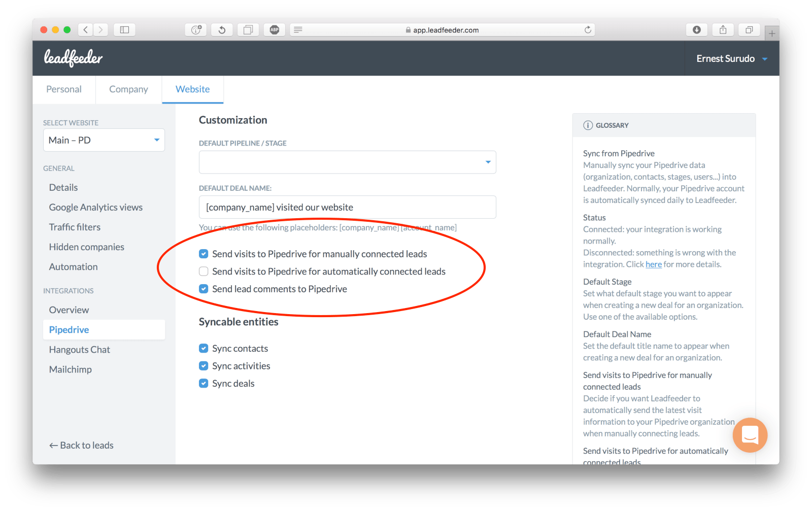
Task: Open the Select Website dropdown showing Main – PD
Action: pos(104,140)
